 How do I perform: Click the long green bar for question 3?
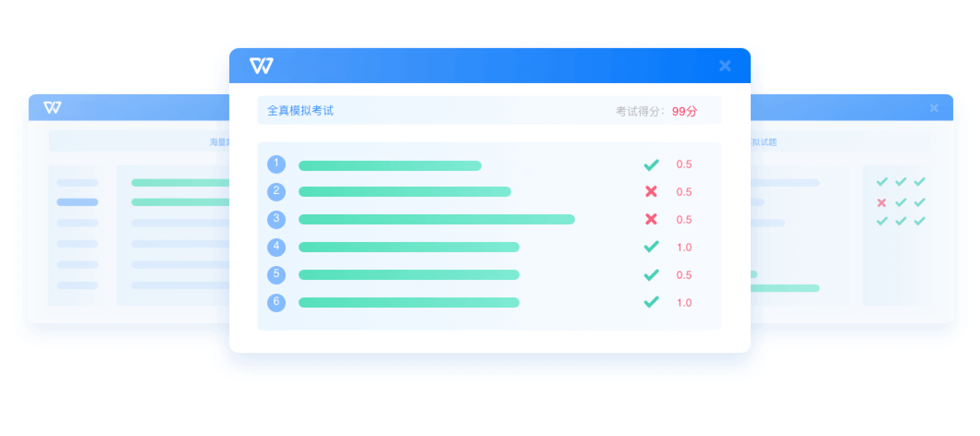click(x=436, y=219)
